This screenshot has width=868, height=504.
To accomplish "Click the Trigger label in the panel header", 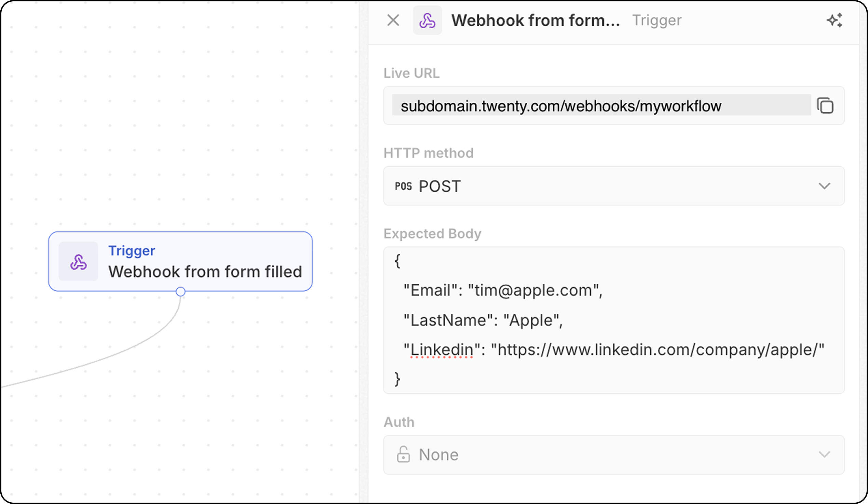I will [656, 20].
